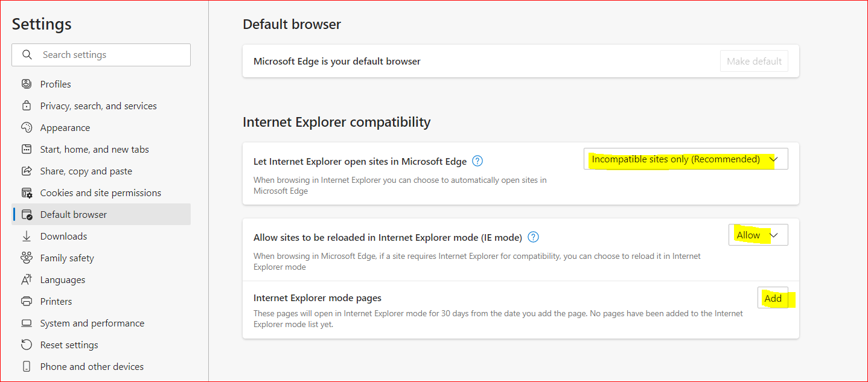The width and height of the screenshot is (868, 382).
Task: Open help icon beside IE mode reload setting
Action: tap(533, 237)
